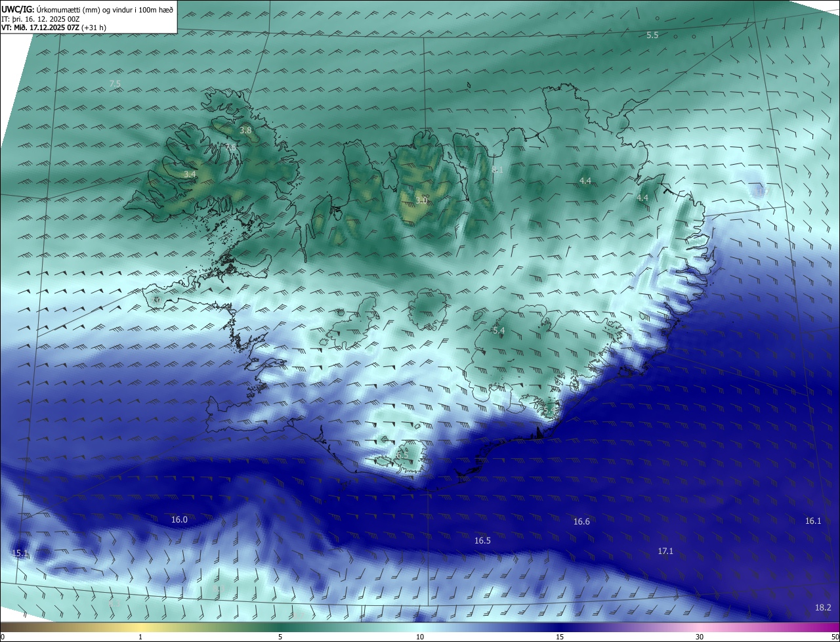Click the 3.4 value label on the map
This screenshot has width=840, height=642.
pos(190,174)
